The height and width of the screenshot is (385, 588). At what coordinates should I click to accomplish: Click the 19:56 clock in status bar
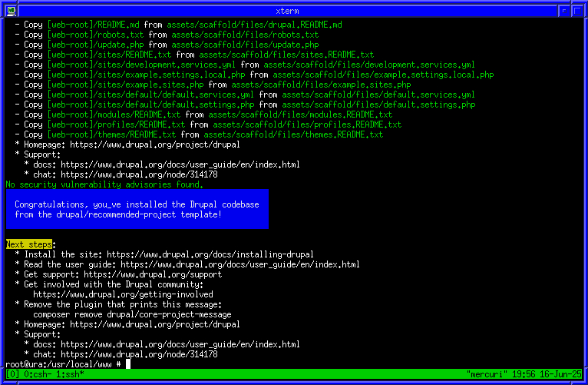(x=523, y=374)
